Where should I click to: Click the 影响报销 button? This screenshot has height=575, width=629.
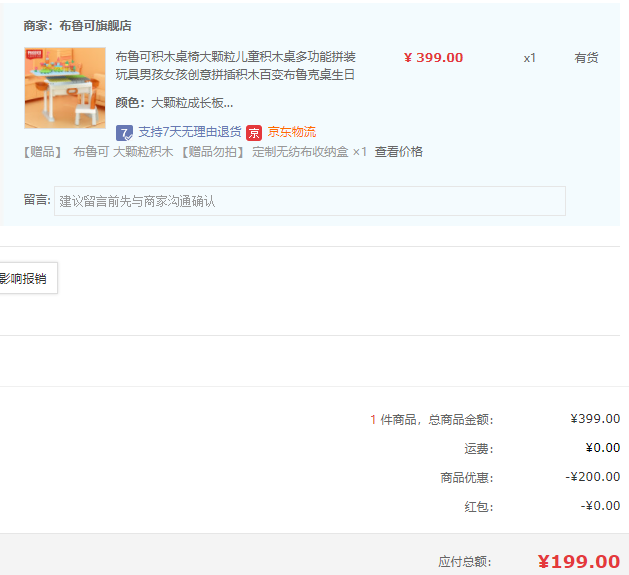[23, 278]
